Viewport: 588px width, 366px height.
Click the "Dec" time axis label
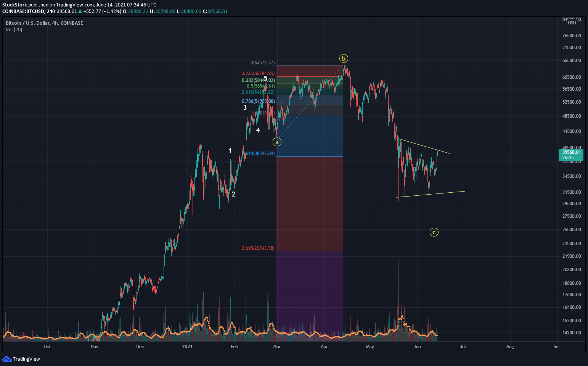tap(140, 347)
